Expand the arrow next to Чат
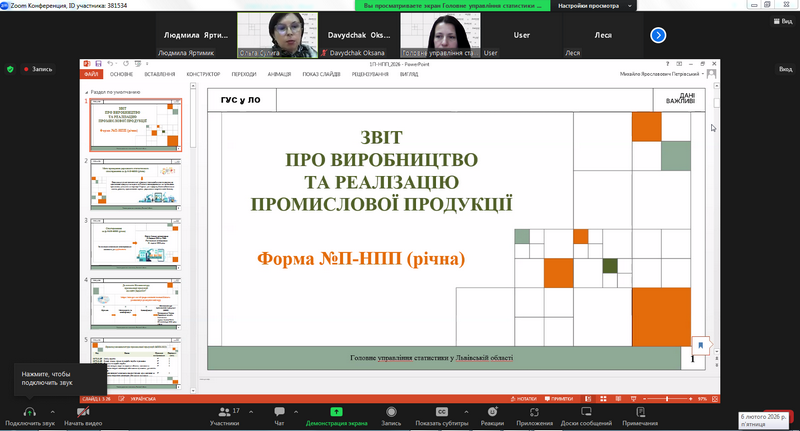The height and width of the screenshot is (431, 800). 296,411
